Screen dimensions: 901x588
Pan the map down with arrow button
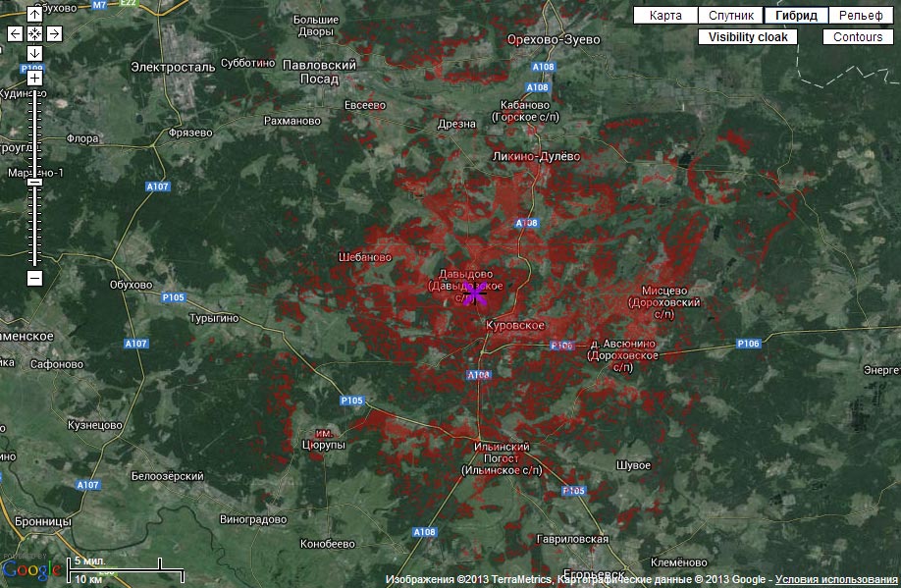click(34, 53)
